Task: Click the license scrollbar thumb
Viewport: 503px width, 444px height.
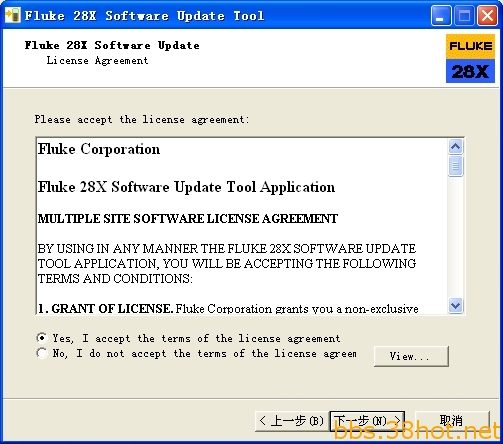Action: 455,166
